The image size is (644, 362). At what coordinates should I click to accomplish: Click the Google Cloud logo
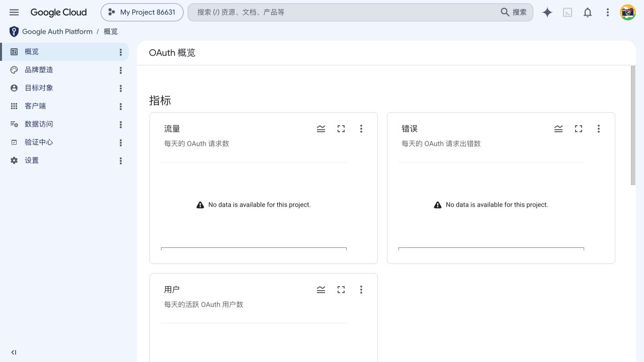pos(58,12)
